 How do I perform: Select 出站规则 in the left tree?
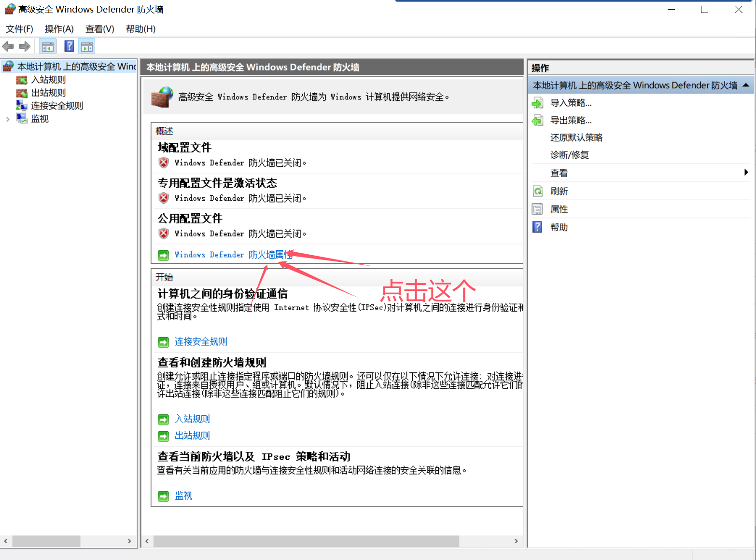(x=48, y=93)
